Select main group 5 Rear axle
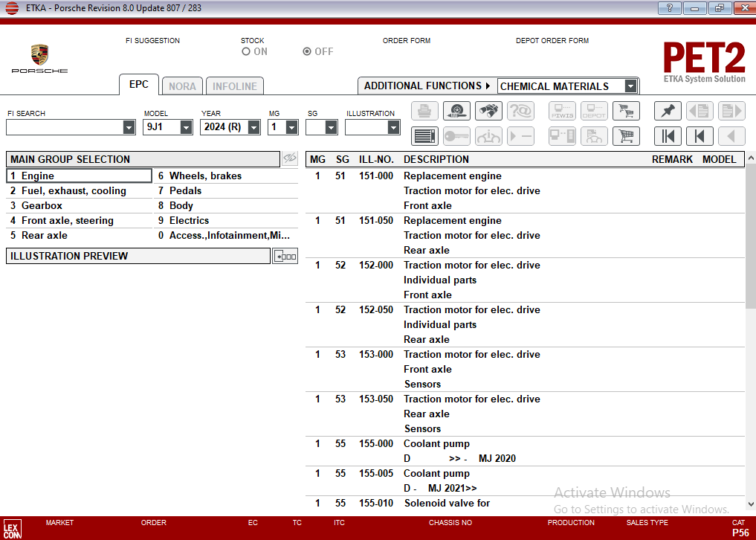The image size is (756, 540). click(79, 236)
